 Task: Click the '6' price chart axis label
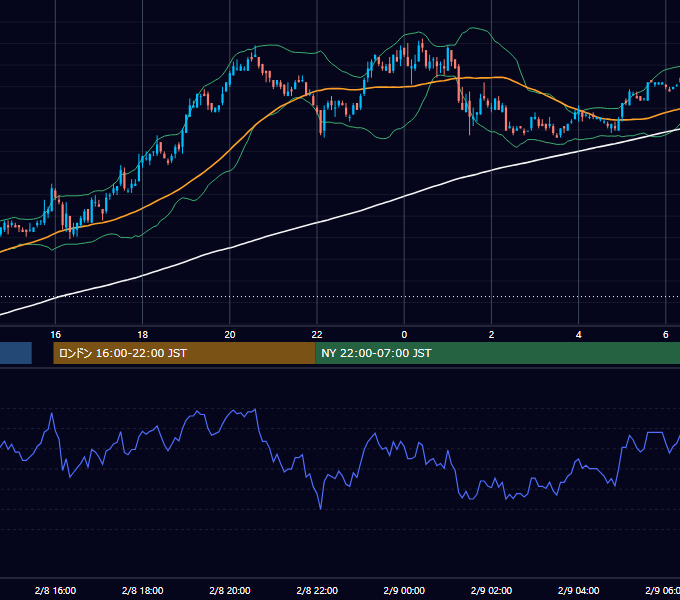[666, 335]
